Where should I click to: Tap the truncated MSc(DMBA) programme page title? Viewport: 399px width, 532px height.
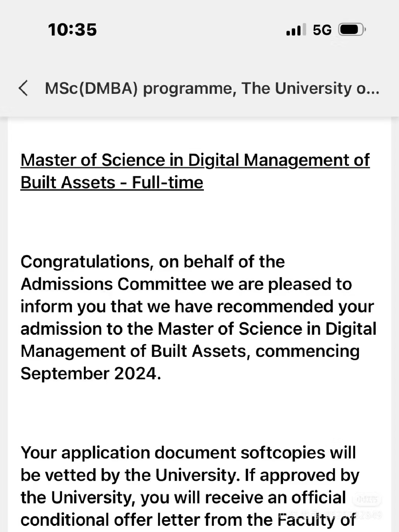[212, 88]
